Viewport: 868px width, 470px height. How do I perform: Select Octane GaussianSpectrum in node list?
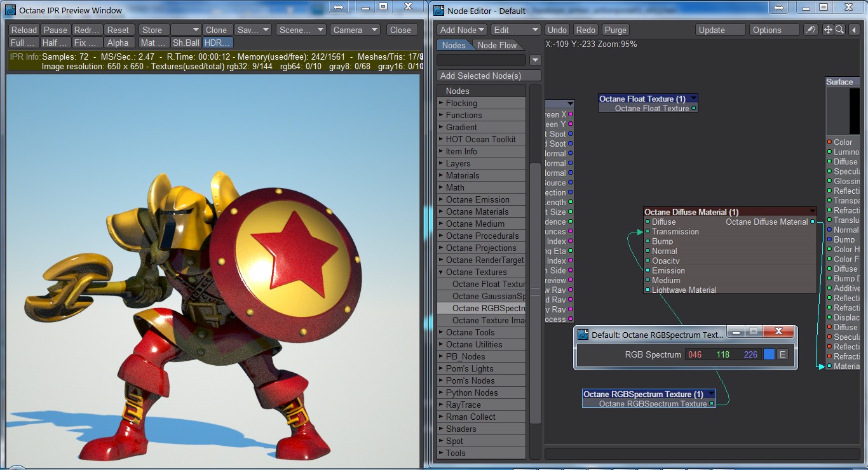482,296
